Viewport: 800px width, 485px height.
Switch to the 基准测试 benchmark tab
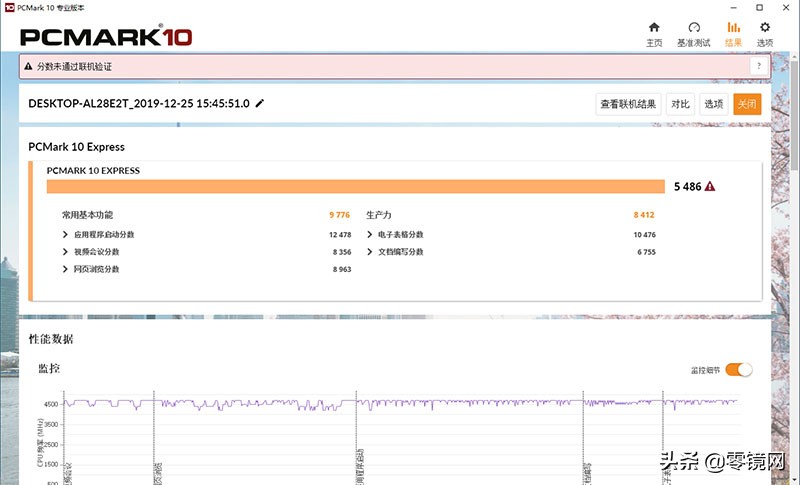tap(693, 34)
